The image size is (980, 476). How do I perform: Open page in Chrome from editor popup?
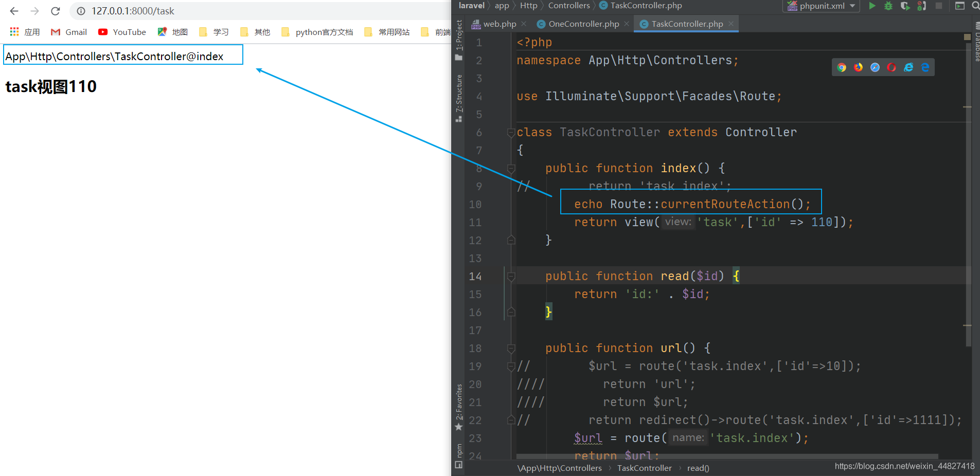coord(842,67)
